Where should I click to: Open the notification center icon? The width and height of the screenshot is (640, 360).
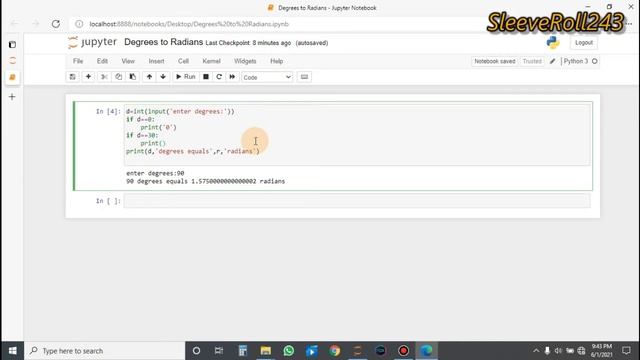[626, 351]
